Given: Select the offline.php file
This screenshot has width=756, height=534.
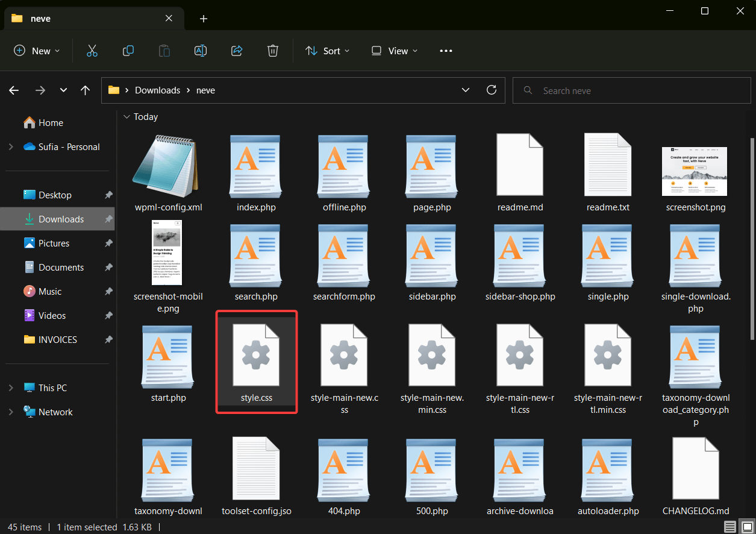Looking at the screenshot, I should coord(345,175).
